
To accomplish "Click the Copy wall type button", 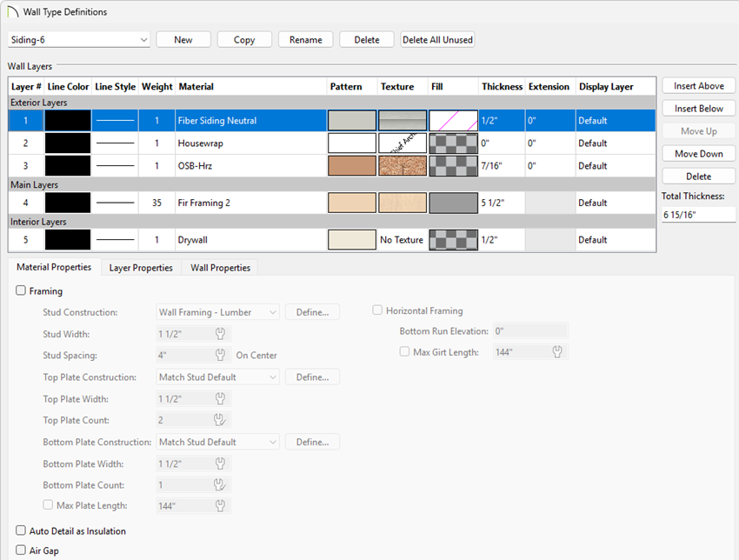I will 244,40.
